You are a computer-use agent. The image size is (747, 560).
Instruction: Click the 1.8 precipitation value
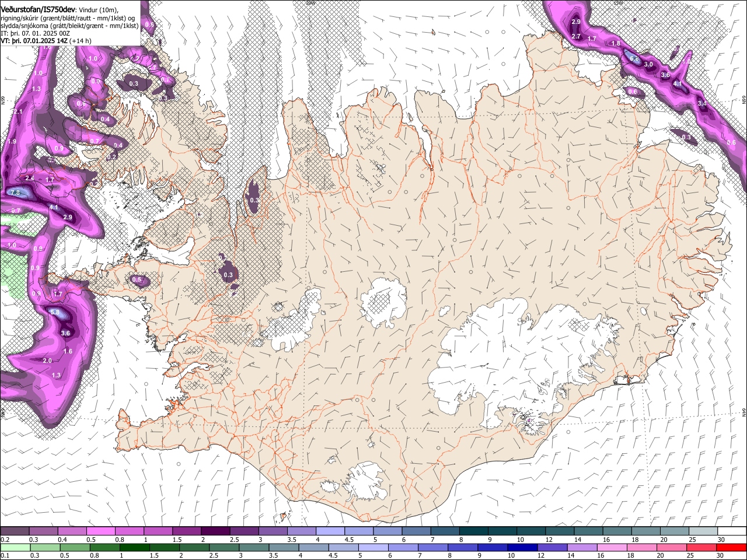click(x=616, y=44)
